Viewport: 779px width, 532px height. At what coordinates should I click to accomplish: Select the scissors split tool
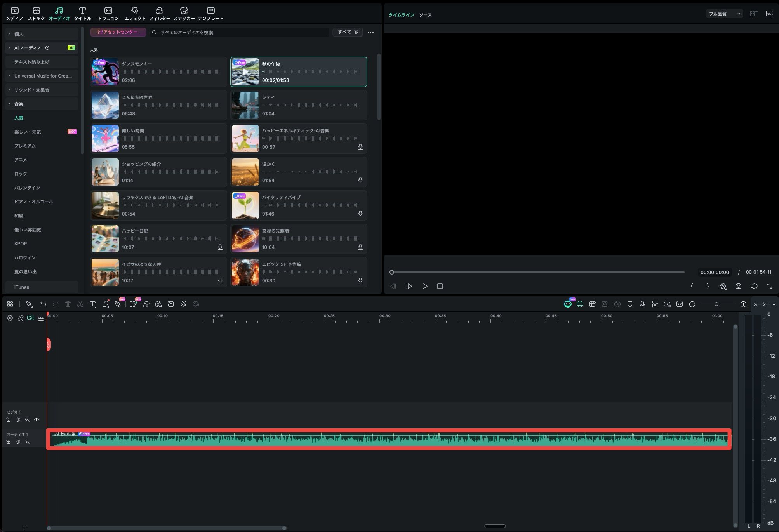(80, 304)
